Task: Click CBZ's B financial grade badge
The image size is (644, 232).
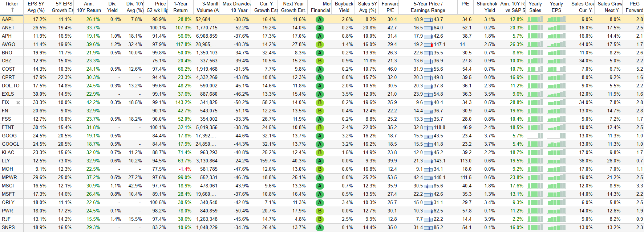Action: point(320,61)
